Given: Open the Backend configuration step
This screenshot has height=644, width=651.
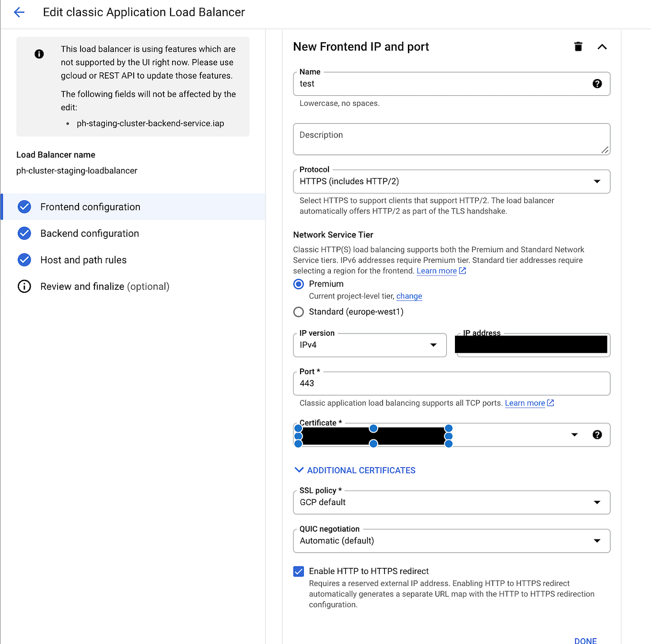Looking at the screenshot, I should (89, 233).
